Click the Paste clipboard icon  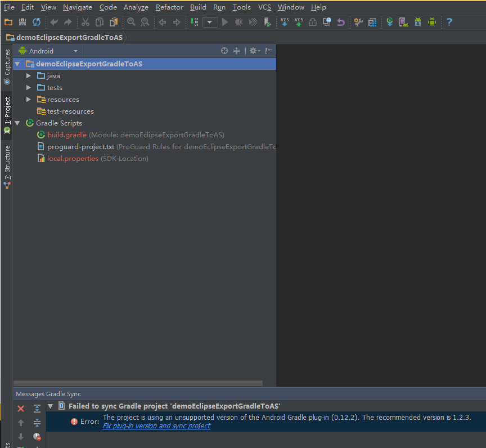(x=114, y=22)
